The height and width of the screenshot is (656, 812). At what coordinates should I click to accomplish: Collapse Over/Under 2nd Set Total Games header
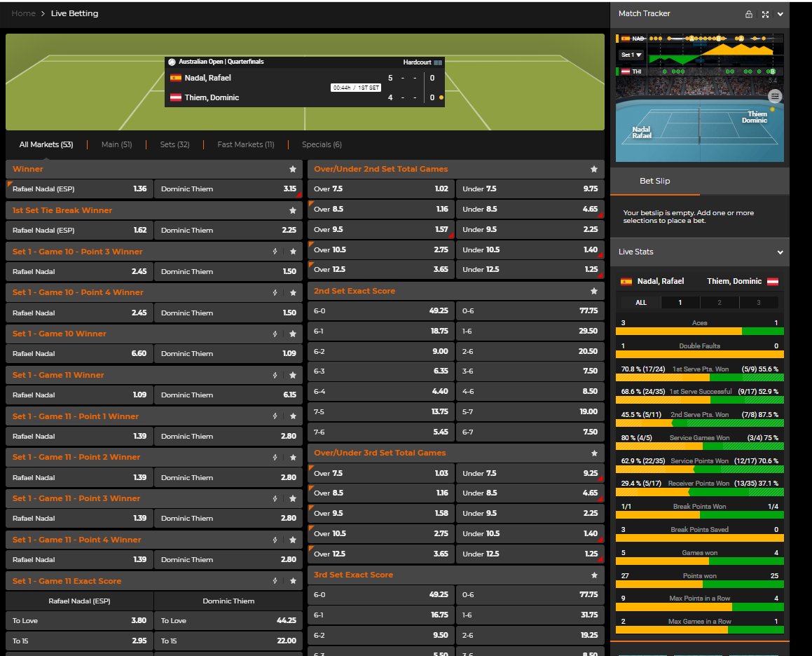pos(455,169)
